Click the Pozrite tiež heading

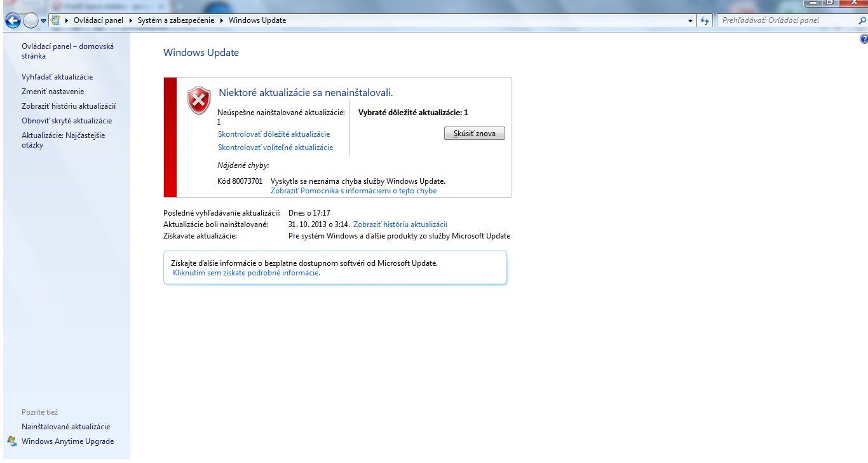pyautogui.click(x=39, y=412)
